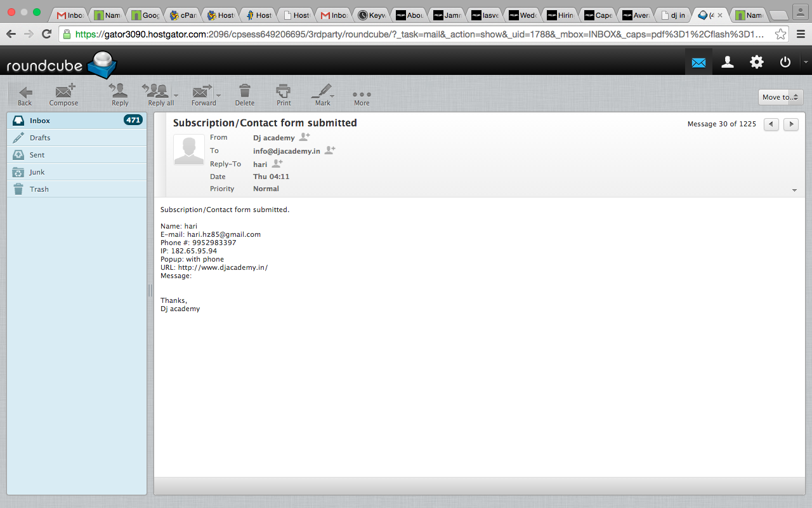Viewport: 812px width, 508px height.
Task: Click the hari reply-to name
Action: [x=260, y=164]
